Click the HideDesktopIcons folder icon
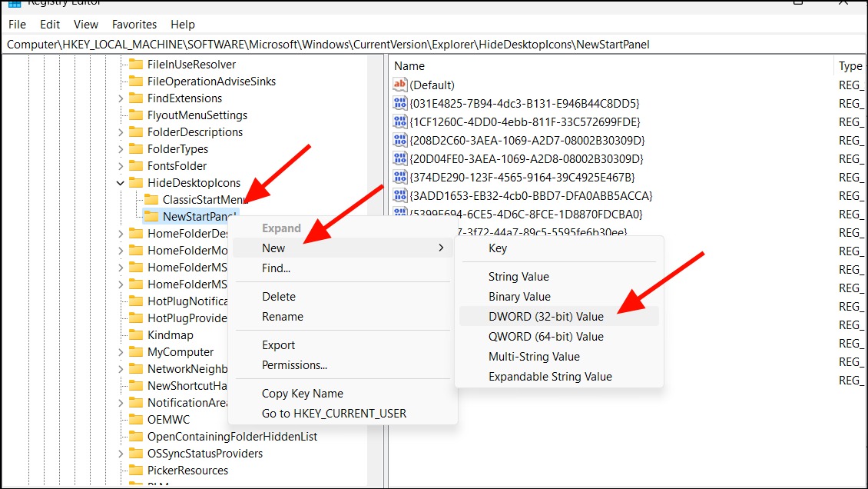 [136, 183]
